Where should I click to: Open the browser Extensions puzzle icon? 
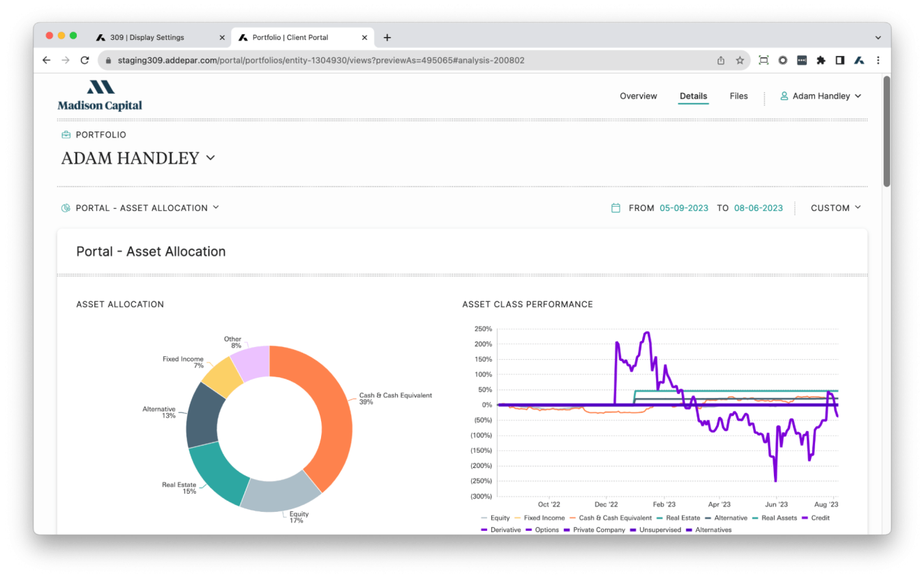pyautogui.click(x=821, y=61)
